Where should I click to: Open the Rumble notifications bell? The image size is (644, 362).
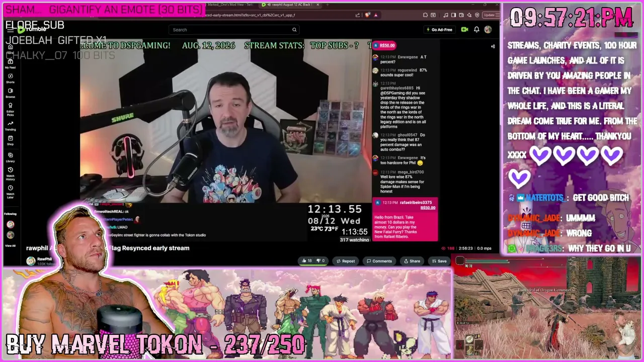[x=476, y=30]
